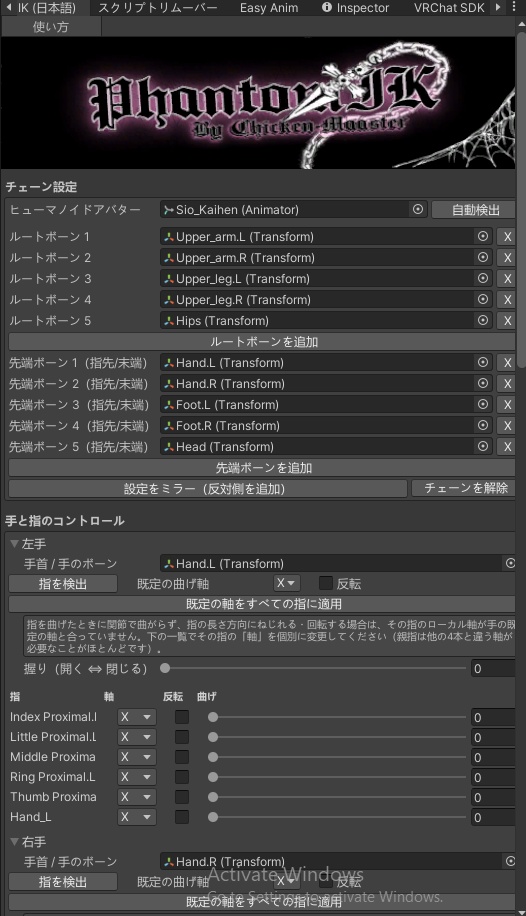
Task: Open left hand default bend axis X dropdown
Action: [x=286, y=583]
